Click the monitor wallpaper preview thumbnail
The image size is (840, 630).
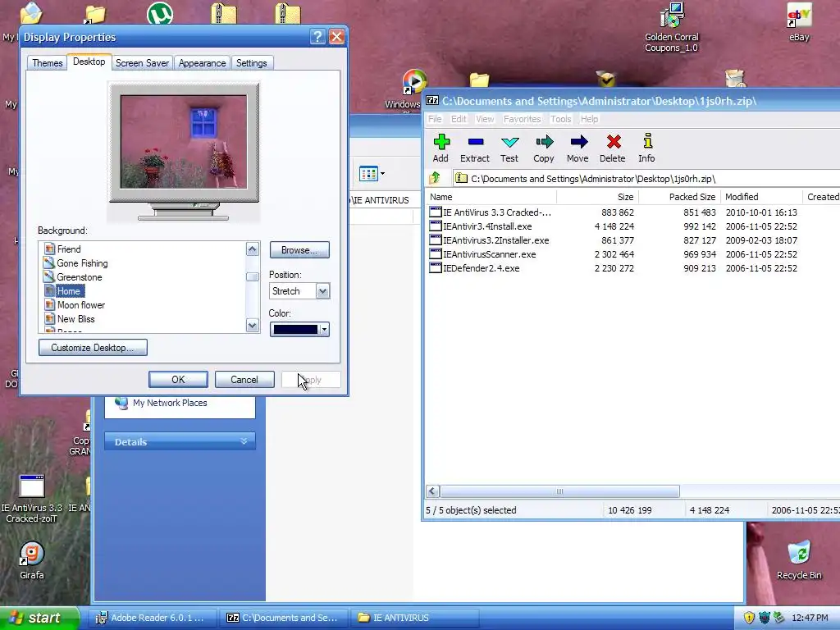(x=184, y=142)
